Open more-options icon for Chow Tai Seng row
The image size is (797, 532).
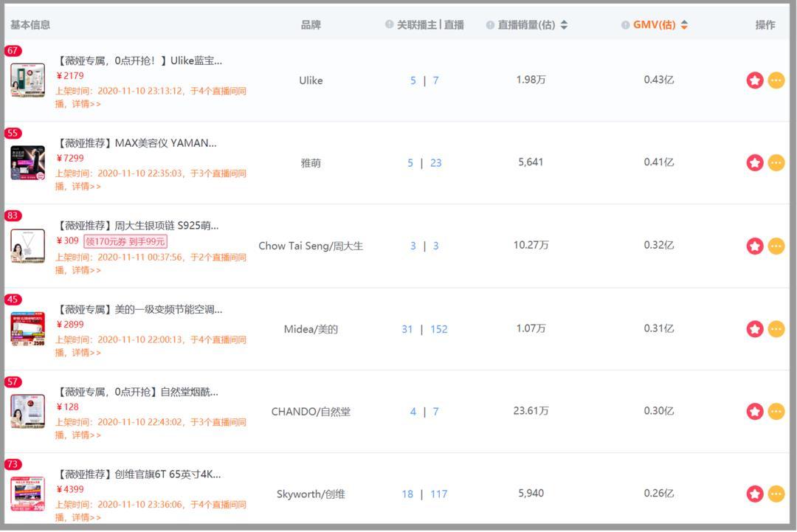(776, 246)
